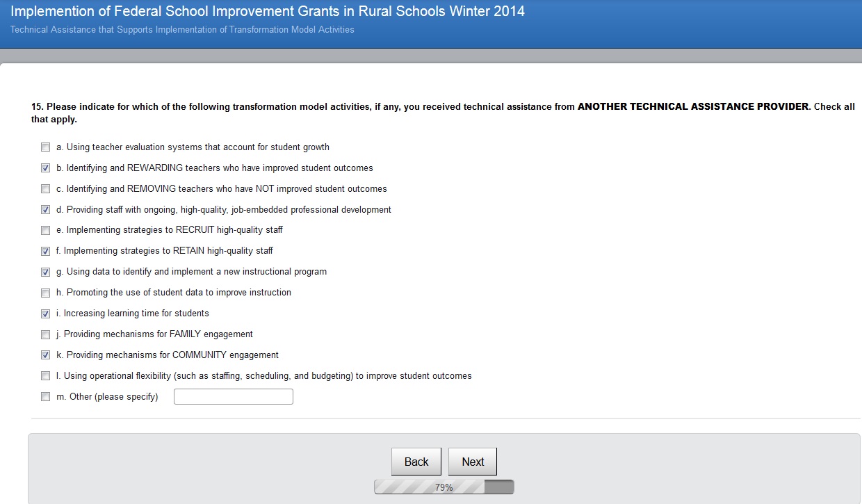Image resolution: width=862 pixels, height=504 pixels.
Task: Click label 'a. Using teacher evaluation systems that account for student growth'
Action: (x=193, y=147)
